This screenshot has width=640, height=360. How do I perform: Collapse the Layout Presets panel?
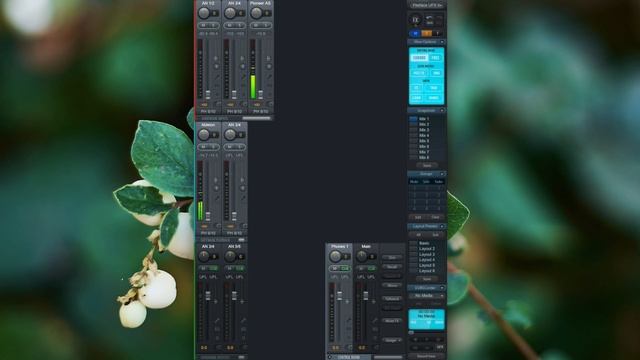pyautogui.click(x=442, y=226)
